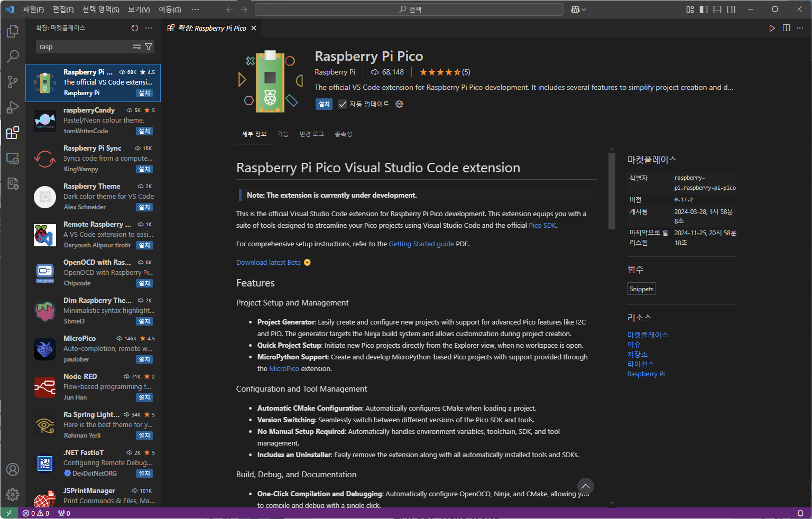Open the Accounts menu icon
Image resolution: width=812 pixels, height=519 pixels.
13,469
